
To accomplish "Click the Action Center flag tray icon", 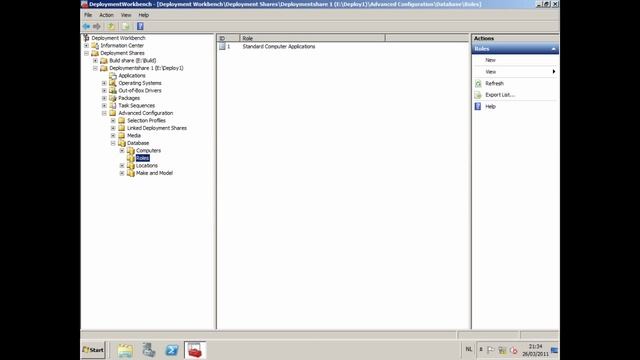I will [491, 350].
